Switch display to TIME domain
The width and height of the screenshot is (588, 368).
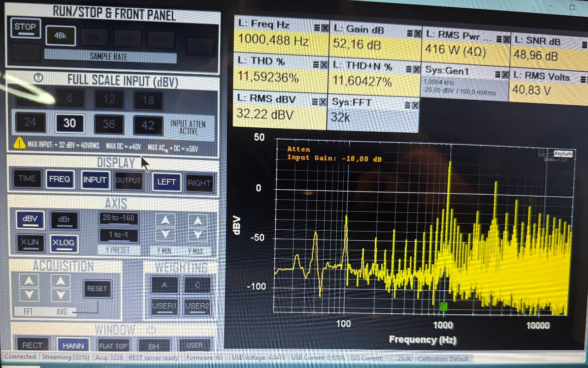click(x=27, y=178)
